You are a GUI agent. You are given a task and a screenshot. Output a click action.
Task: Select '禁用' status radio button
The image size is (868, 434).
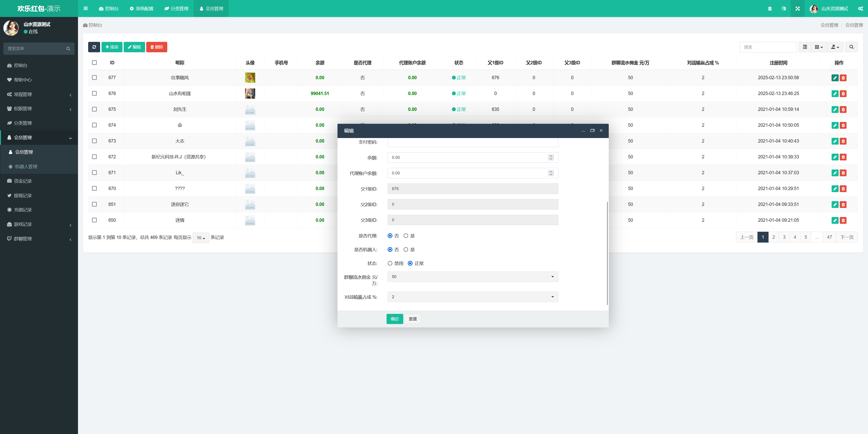(390, 263)
